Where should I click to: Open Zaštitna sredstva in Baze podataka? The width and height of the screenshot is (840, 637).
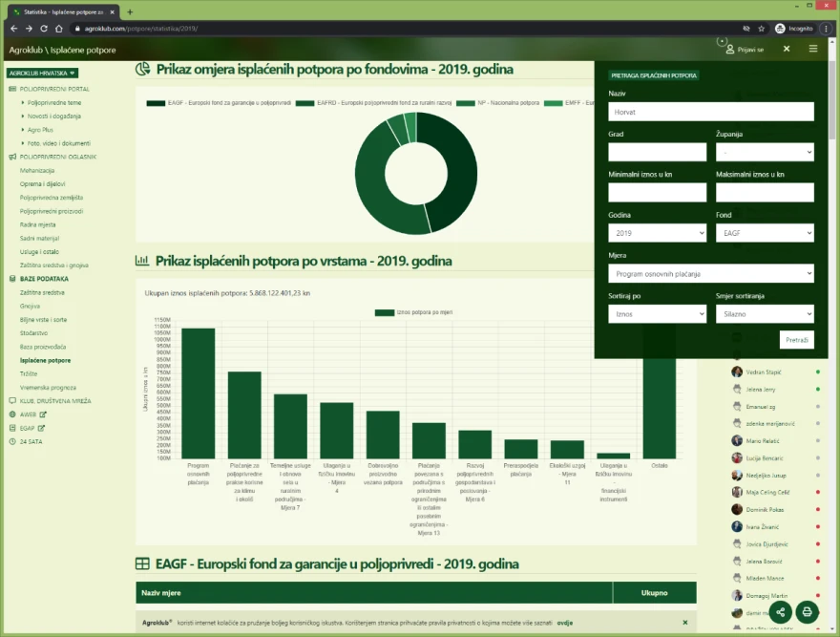pyautogui.click(x=42, y=292)
